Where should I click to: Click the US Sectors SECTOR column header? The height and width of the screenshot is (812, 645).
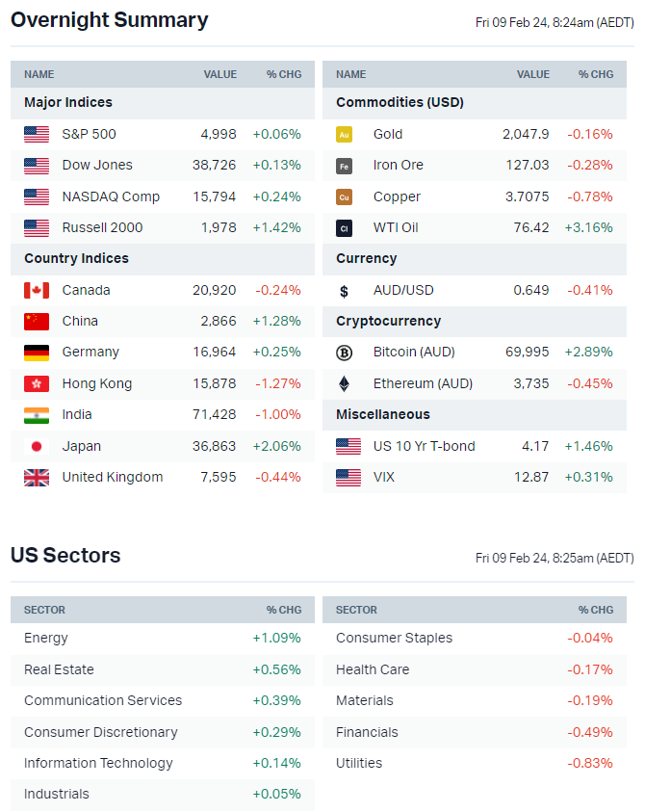[44, 610]
